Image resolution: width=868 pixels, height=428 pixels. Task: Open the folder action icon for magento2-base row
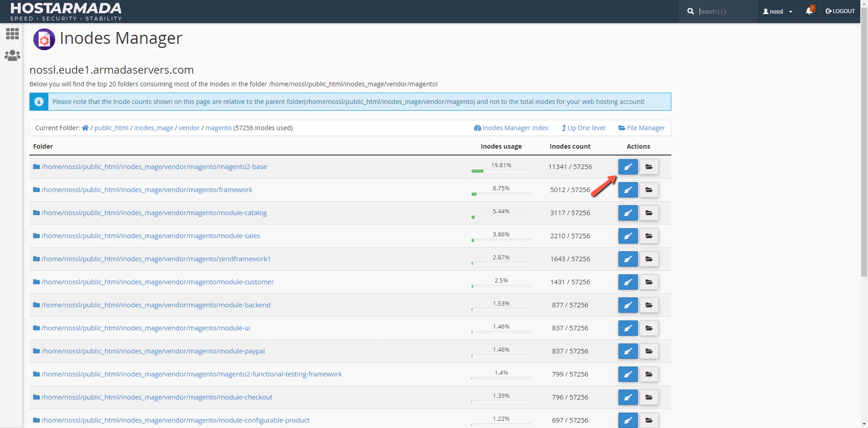pyautogui.click(x=649, y=167)
